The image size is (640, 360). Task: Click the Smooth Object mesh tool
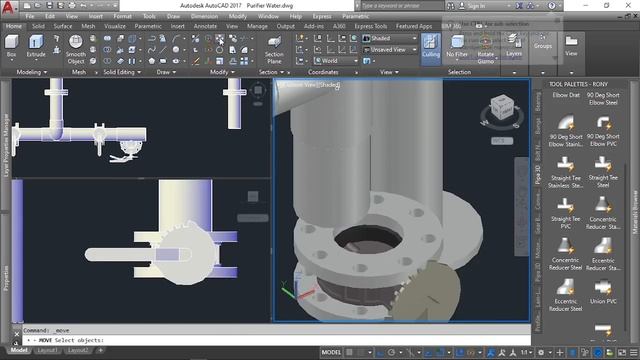[x=76, y=49]
